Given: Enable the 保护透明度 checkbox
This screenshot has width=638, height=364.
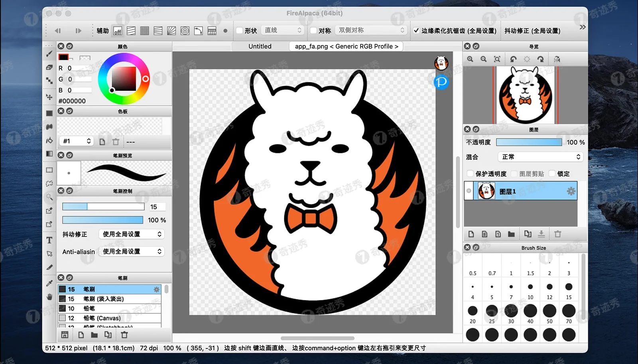Looking at the screenshot, I should tap(471, 174).
